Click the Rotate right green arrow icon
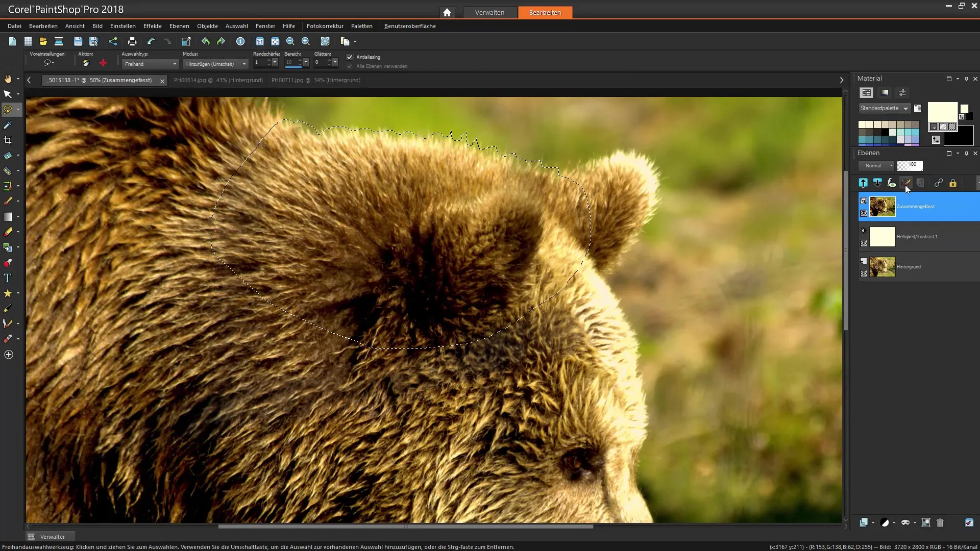The height and width of the screenshot is (551, 980). 221,41
